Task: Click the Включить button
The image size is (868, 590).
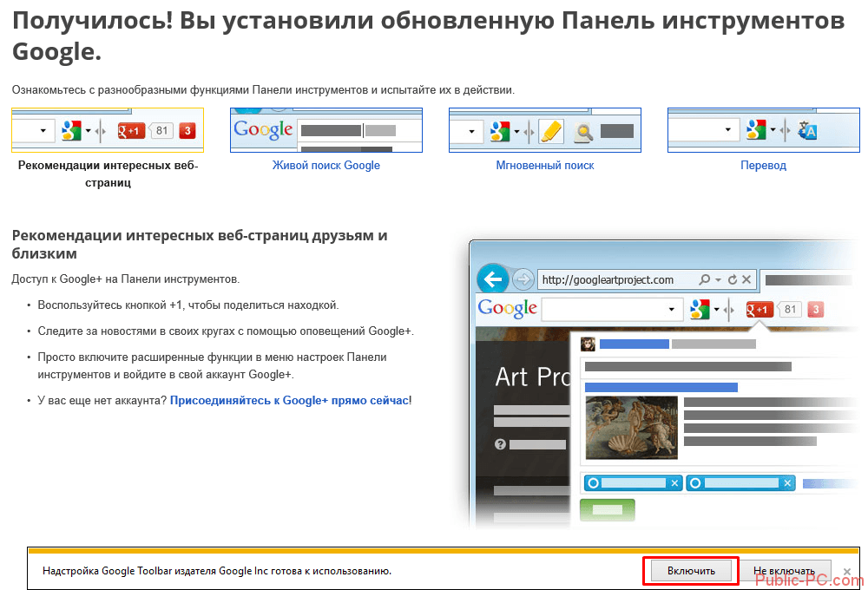Action: (x=691, y=571)
